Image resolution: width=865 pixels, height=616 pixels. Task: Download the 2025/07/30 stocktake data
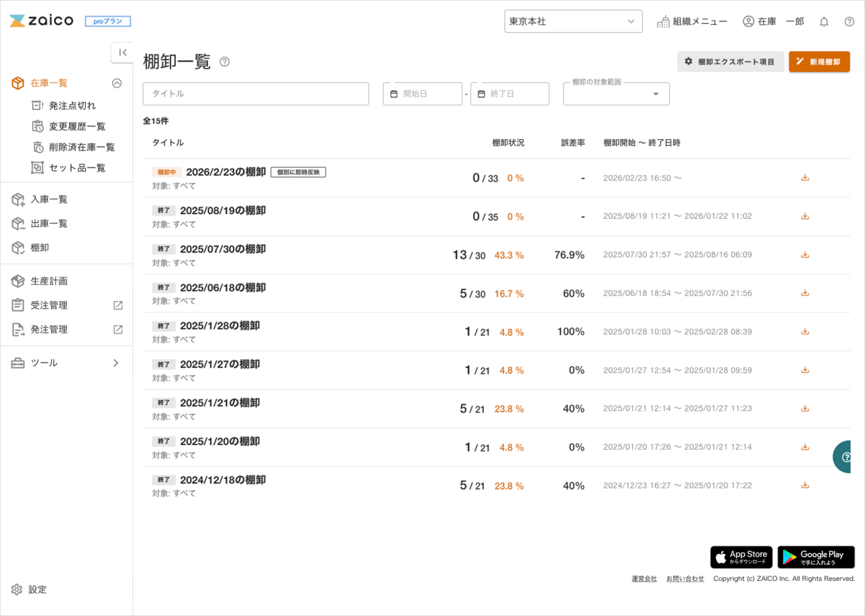point(805,255)
